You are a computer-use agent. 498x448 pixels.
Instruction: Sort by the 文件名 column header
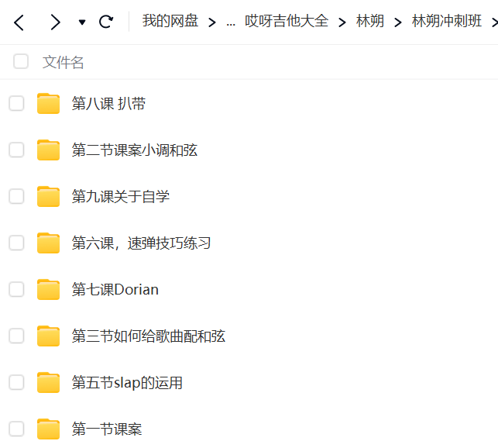pyautogui.click(x=64, y=62)
